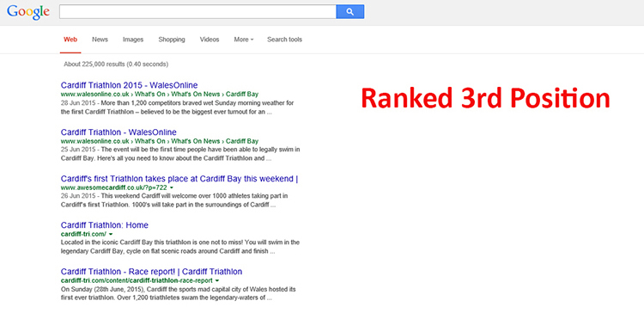The height and width of the screenshot is (313, 644).
Task: Expand arrow beside cardiff-triathlon-race-report URL
Action: coord(217,280)
